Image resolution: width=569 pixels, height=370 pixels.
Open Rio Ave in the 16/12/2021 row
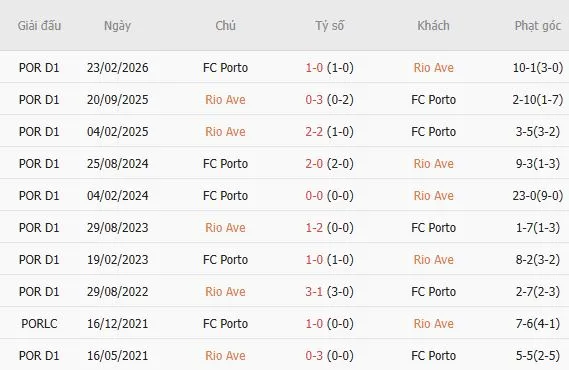[434, 324]
